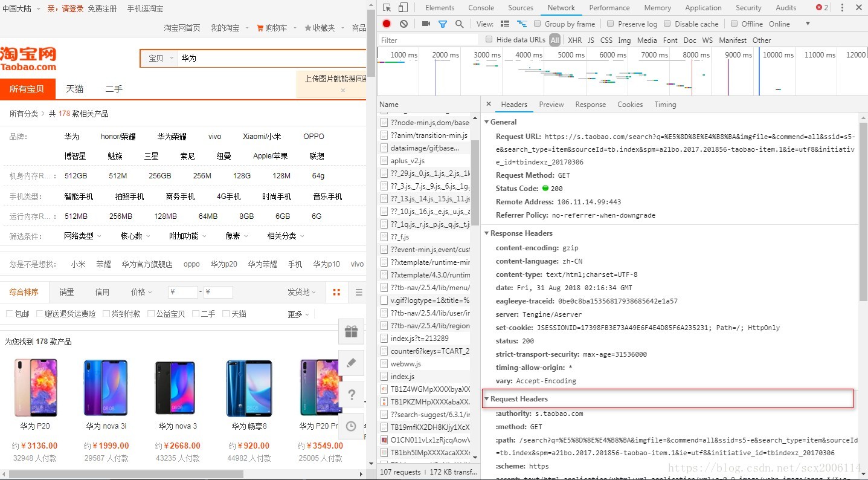Click in the network Filter input
The image size is (868, 480).
click(x=429, y=40)
